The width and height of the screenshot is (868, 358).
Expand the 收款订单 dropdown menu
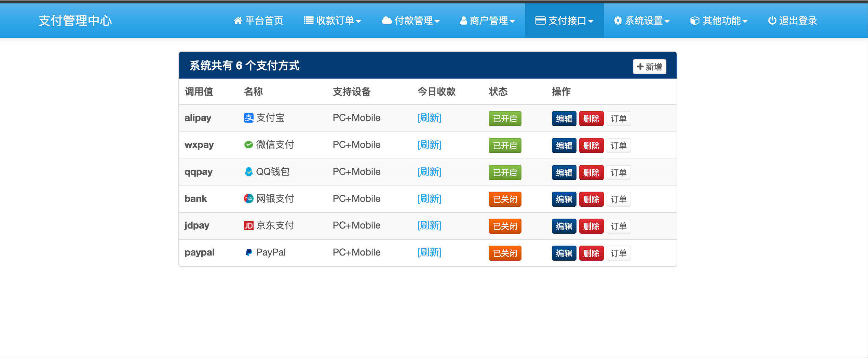coord(332,21)
